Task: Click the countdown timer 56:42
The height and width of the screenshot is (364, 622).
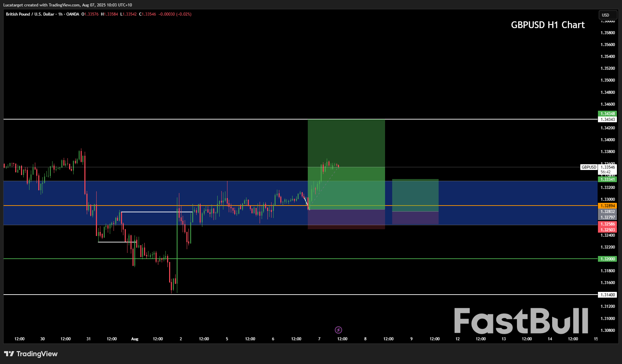Action: 605,172
